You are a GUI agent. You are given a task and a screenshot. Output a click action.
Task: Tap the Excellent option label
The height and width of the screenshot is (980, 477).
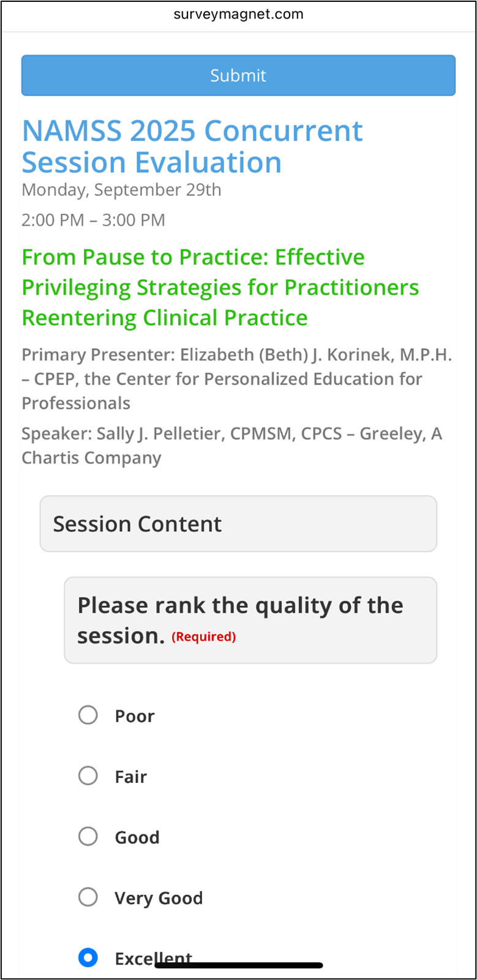[154, 958]
